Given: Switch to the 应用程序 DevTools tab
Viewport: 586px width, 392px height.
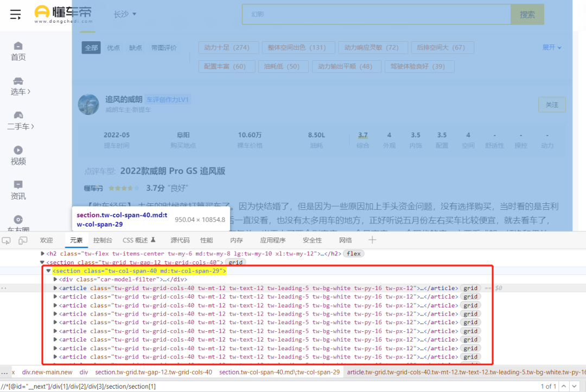Looking at the screenshot, I should (x=273, y=240).
